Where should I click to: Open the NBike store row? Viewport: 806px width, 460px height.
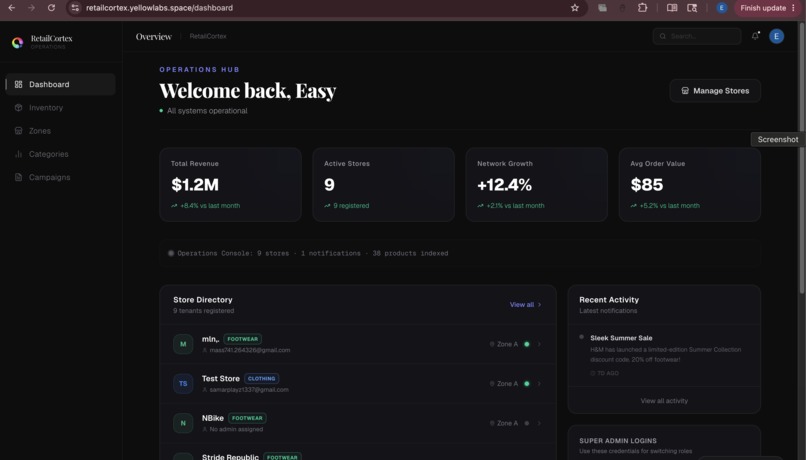click(x=358, y=424)
